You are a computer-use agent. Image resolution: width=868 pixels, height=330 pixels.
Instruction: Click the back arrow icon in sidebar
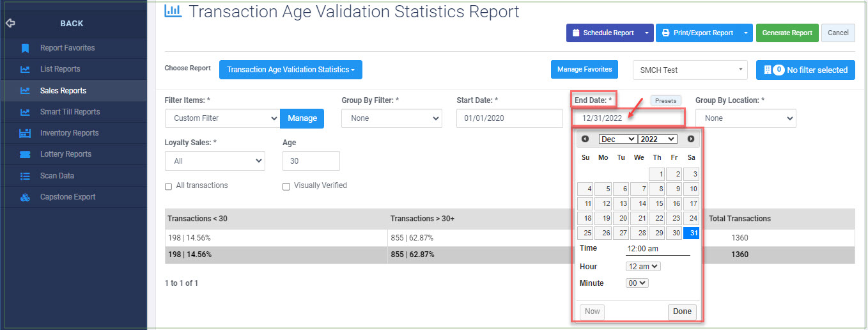click(x=10, y=23)
